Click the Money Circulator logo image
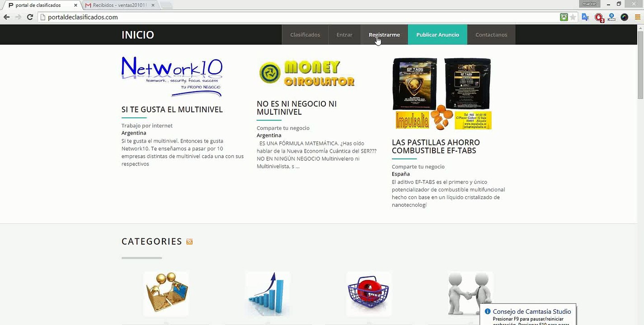Screen dimensions: 644x325 point(307,74)
